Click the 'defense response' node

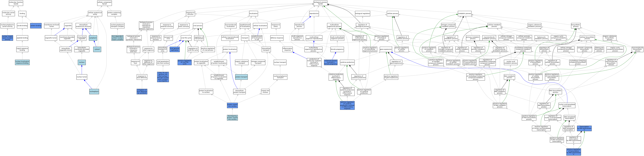pos(277,38)
